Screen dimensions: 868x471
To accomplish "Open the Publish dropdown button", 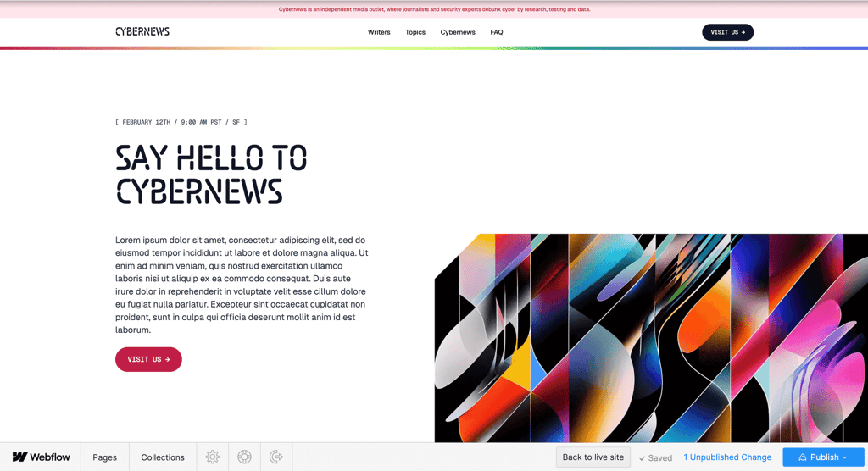I will (823, 457).
